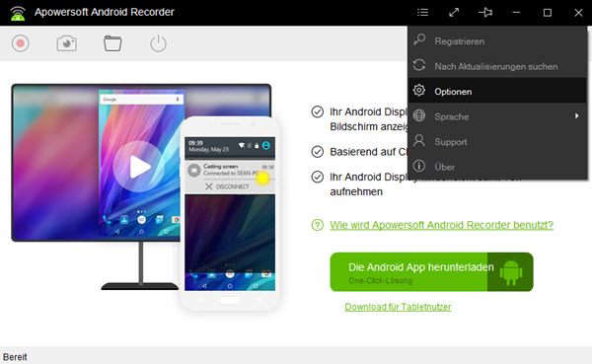Click the 'Bereit' status bar text
The height and width of the screenshot is (364, 592).
click(15, 357)
